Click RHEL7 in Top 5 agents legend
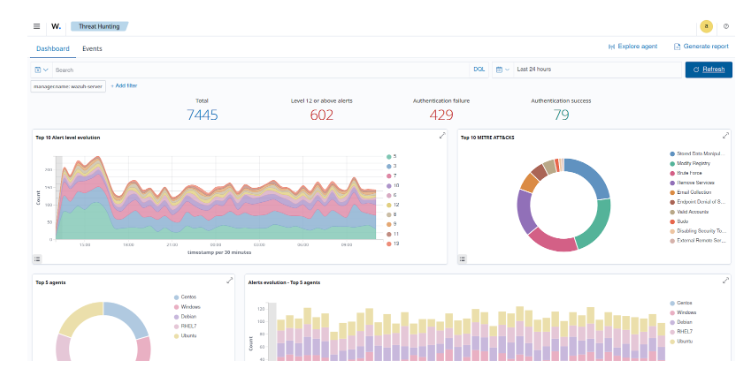 185,326
